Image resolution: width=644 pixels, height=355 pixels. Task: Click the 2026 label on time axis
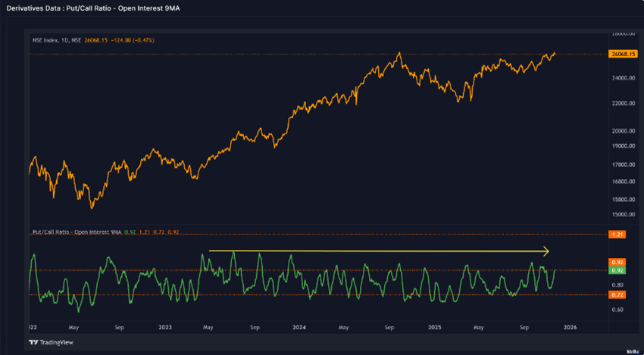pos(570,328)
